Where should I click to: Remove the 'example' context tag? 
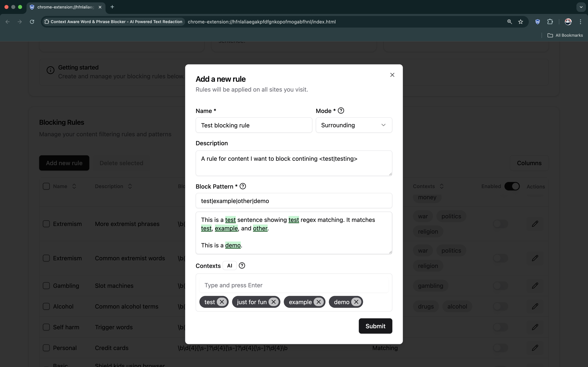click(x=318, y=302)
